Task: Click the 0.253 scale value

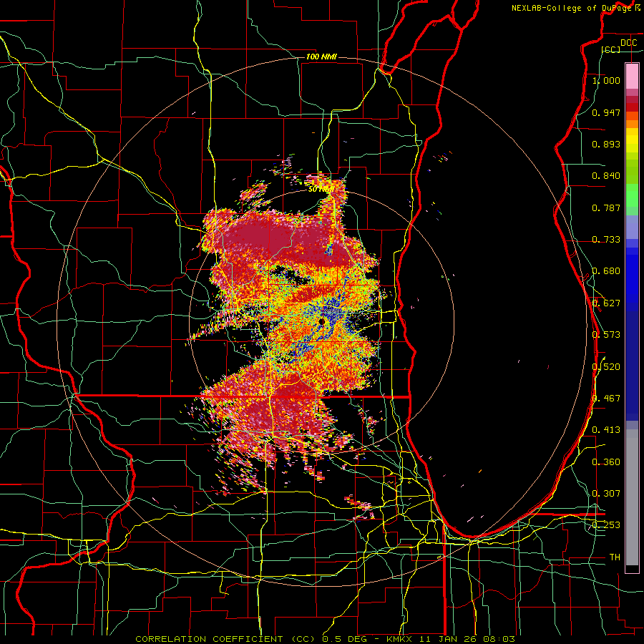Action: pyautogui.click(x=606, y=525)
